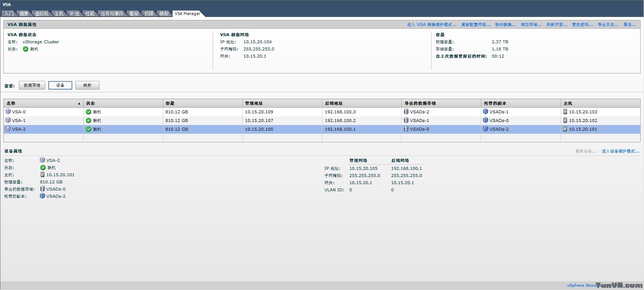The height and width of the screenshot is (290, 644).
Task: Click the 替换设备 link
Action: point(586,151)
